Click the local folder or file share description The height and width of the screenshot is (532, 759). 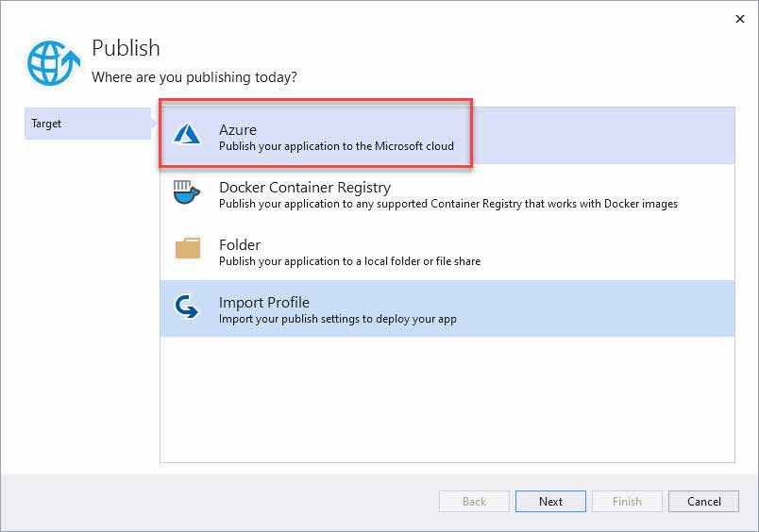tap(349, 261)
